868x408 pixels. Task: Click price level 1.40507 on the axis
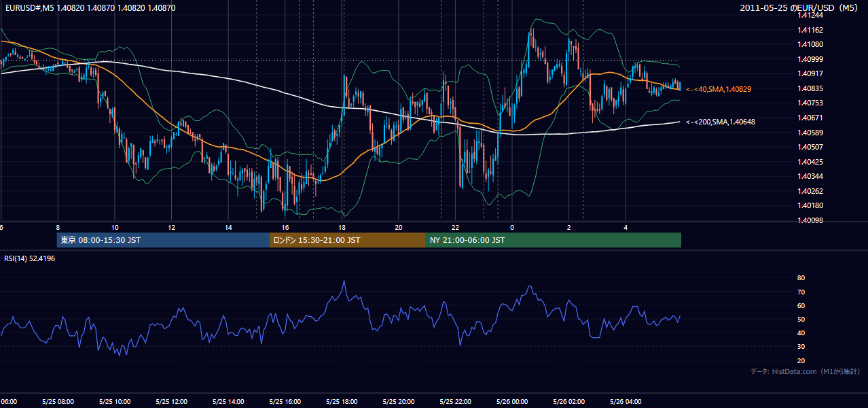coord(810,147)
